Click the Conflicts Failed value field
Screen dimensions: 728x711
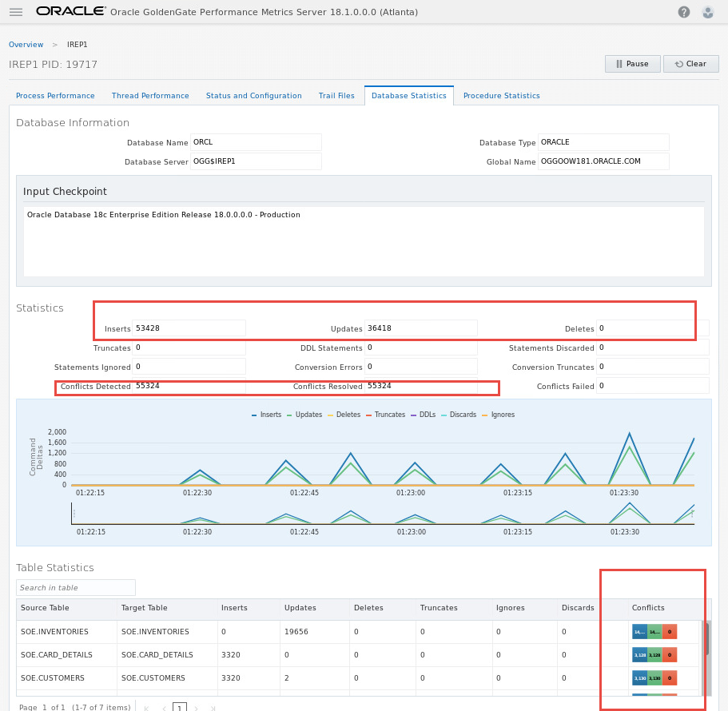tap(652, 386)
